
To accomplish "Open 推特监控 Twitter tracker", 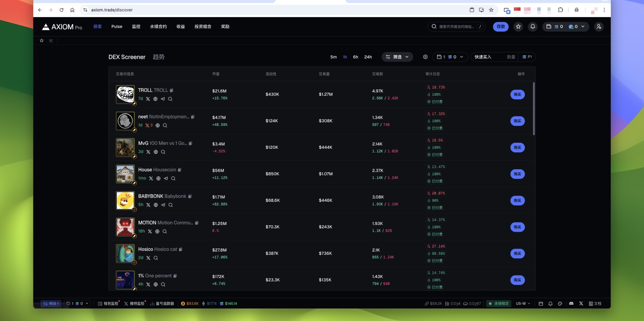I will pyautogui.click(x=134, y=304).
